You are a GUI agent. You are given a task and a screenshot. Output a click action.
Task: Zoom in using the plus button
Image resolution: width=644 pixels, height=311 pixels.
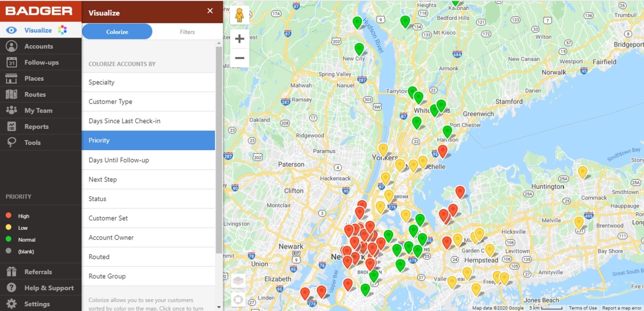coord(239,39)
